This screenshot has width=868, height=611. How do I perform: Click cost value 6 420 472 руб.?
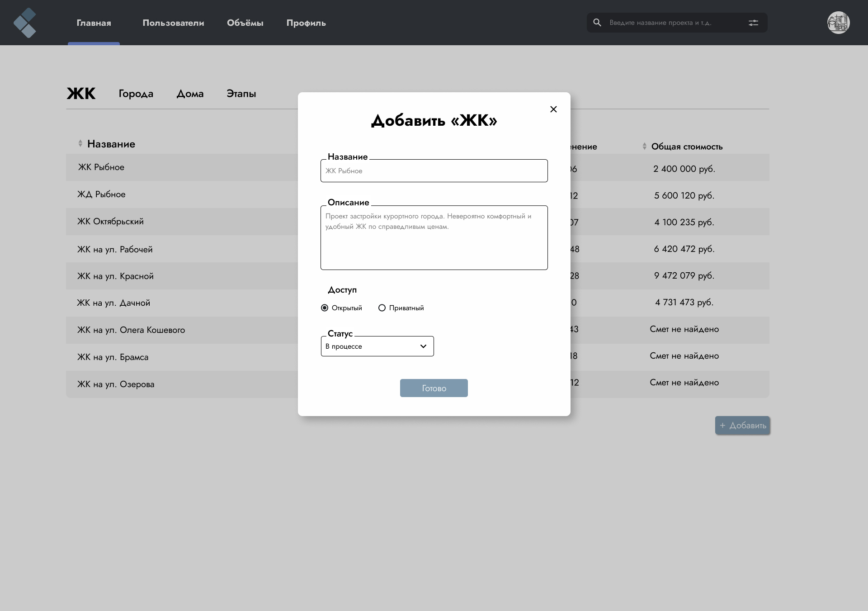[x=684, y=249]
